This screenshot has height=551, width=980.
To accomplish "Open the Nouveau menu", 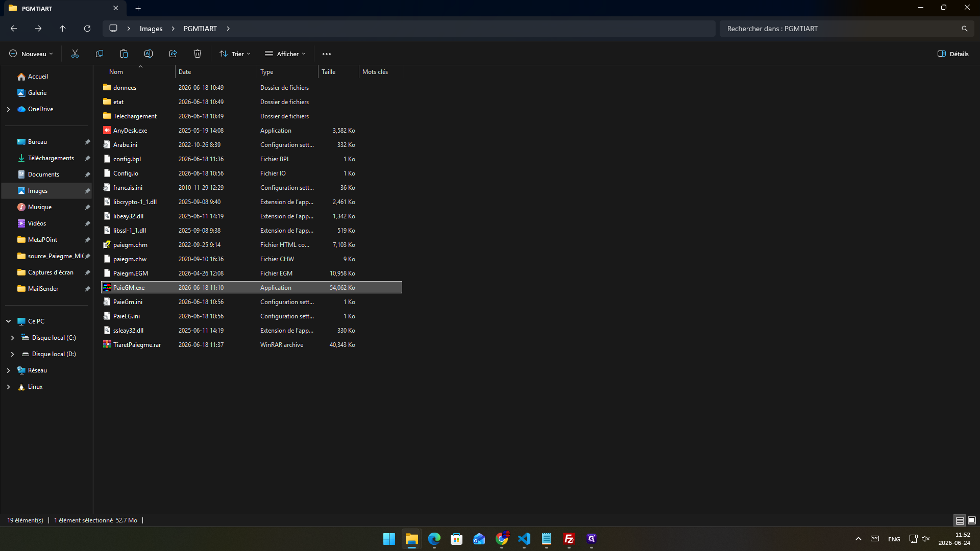I will (x=31, y=54).
